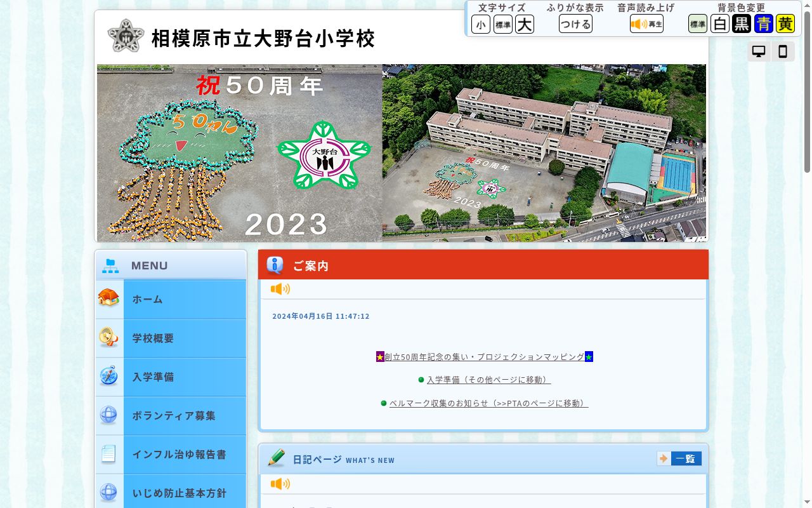Click the document icon beside インフル治ゆ報告書
Screen dimensions: 812x508
[x=109, y=454]
